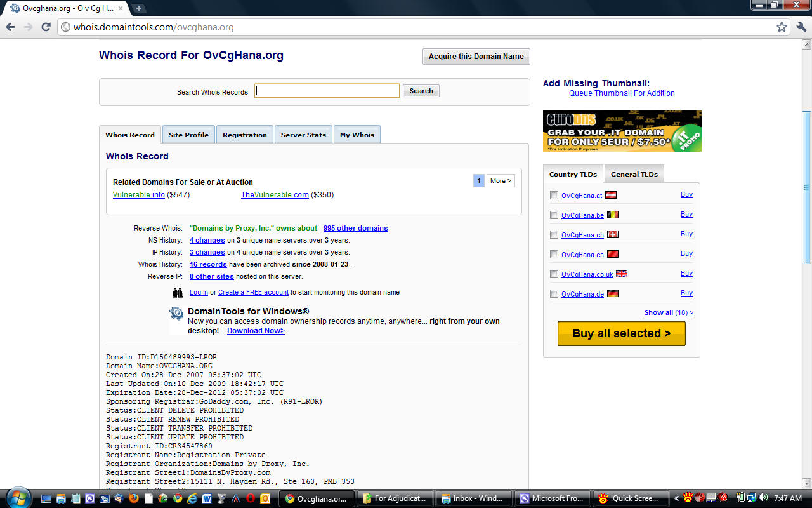Launch Firefox from the quick launch bar

[134, 498]
